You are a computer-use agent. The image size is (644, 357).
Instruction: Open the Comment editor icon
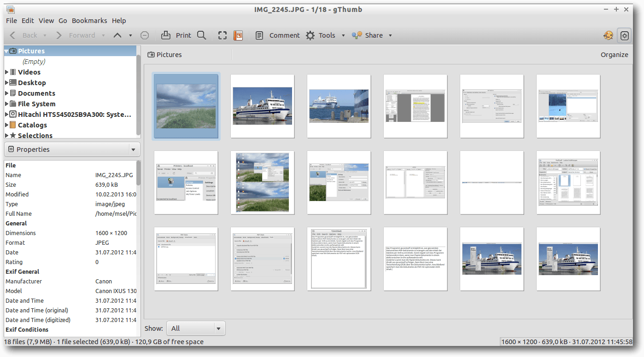coord(260,35)
